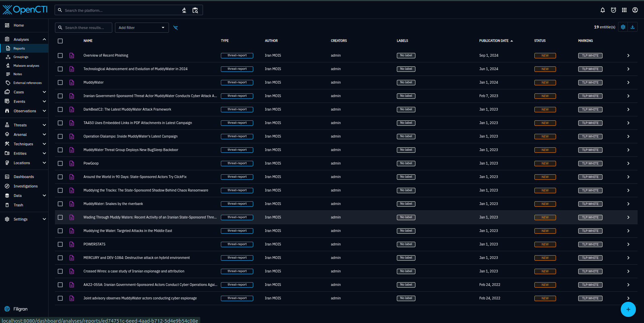The height and width of the screenshot is (323, 644).
Task: Expand the Cases menu section
Action: point(44,92)
